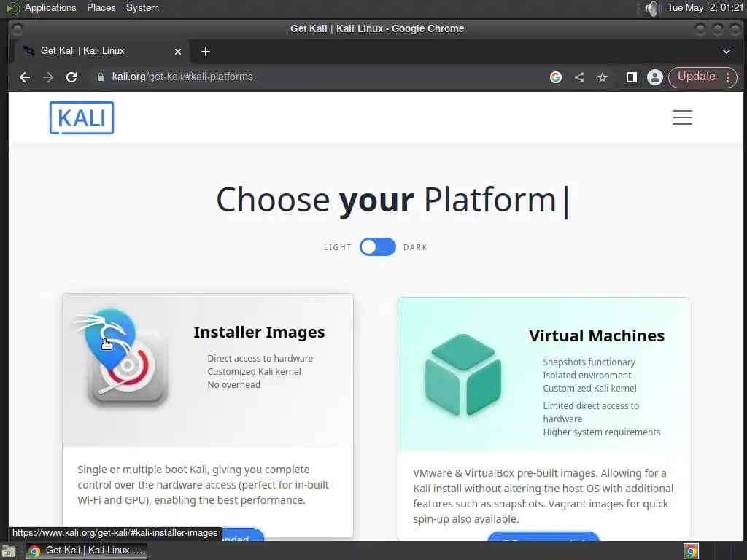Reload the Kali page
This screenshot has height=560, width=747.
click(71, 77)
